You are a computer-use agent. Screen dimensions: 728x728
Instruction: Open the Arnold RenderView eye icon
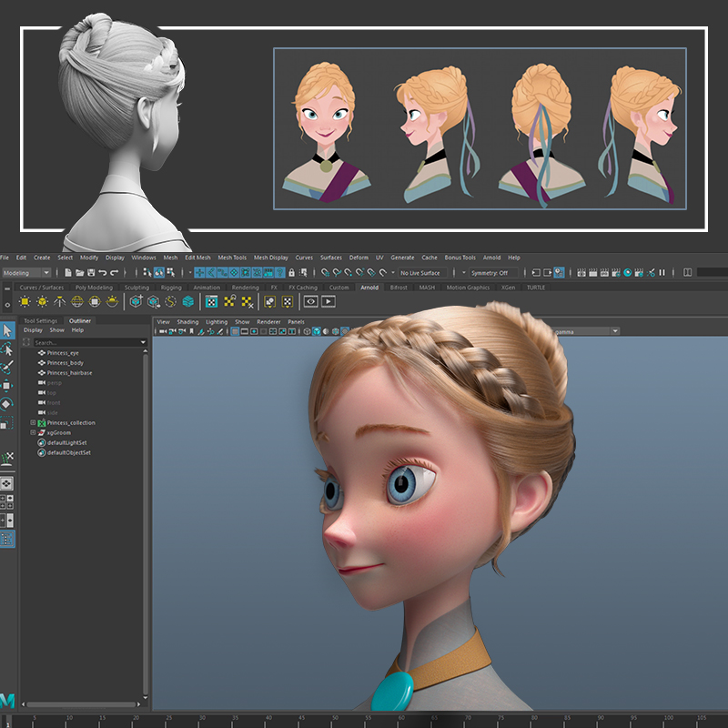pyautogui.click(x=310, y=302)
